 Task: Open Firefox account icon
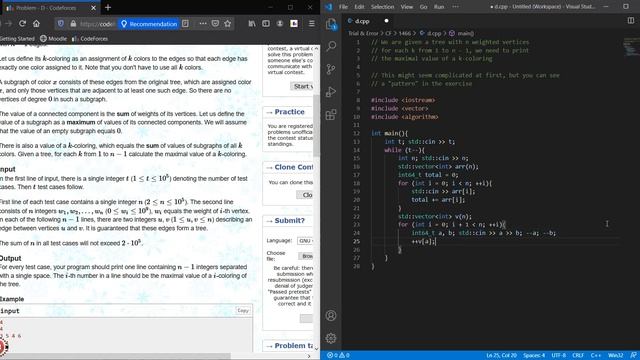click(x=280, y=24)
